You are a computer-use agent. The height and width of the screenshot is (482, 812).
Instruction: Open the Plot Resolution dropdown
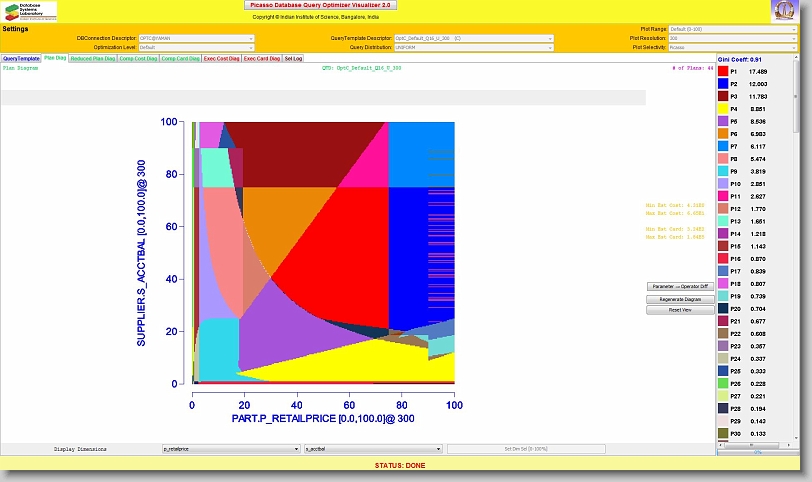click(733, 38)
